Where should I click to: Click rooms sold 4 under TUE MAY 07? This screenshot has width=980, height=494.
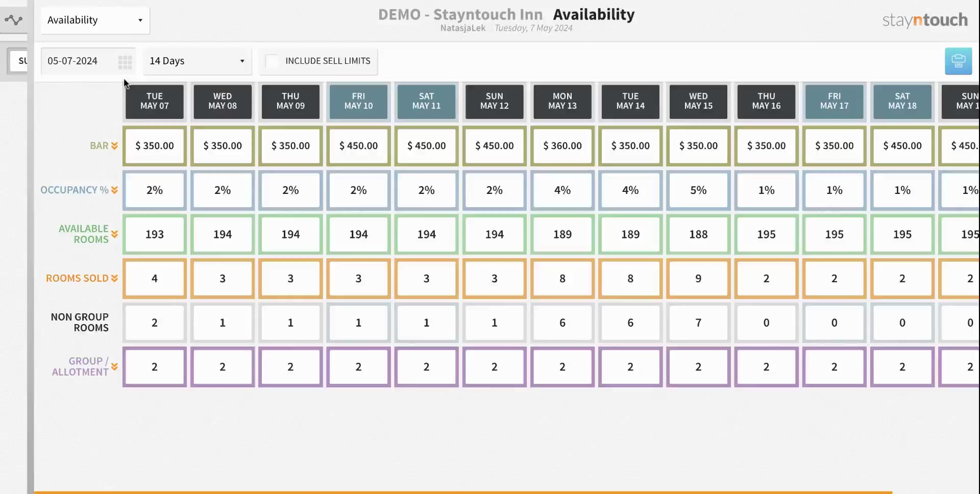click(155, 278)
